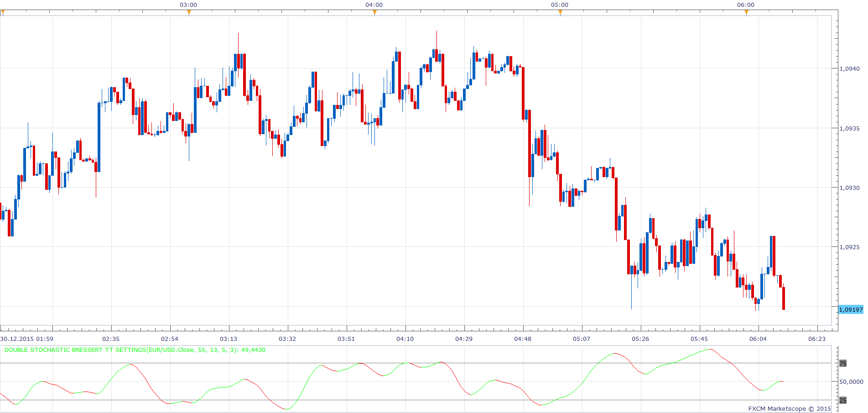868x413 pixels.
Task: Click the 1,0930 price axis label
Action: pos(849,188)
